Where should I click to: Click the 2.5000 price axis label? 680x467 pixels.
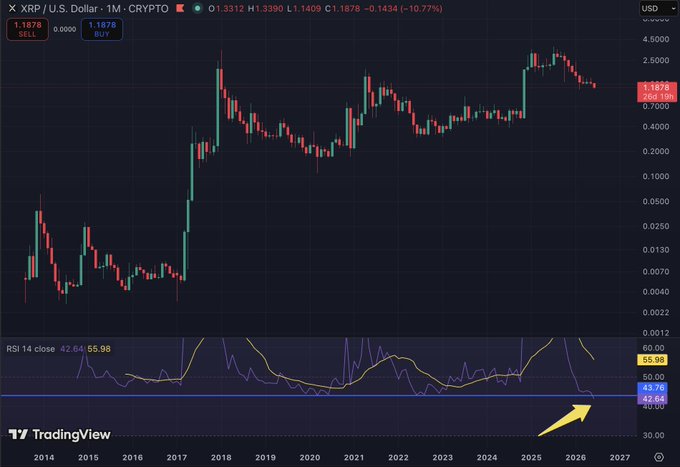click(655, 60)
